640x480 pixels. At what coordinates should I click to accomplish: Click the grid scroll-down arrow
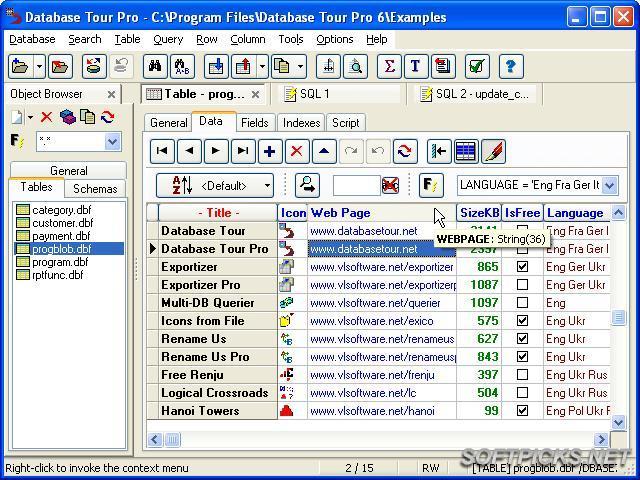[x=618, y=422]
